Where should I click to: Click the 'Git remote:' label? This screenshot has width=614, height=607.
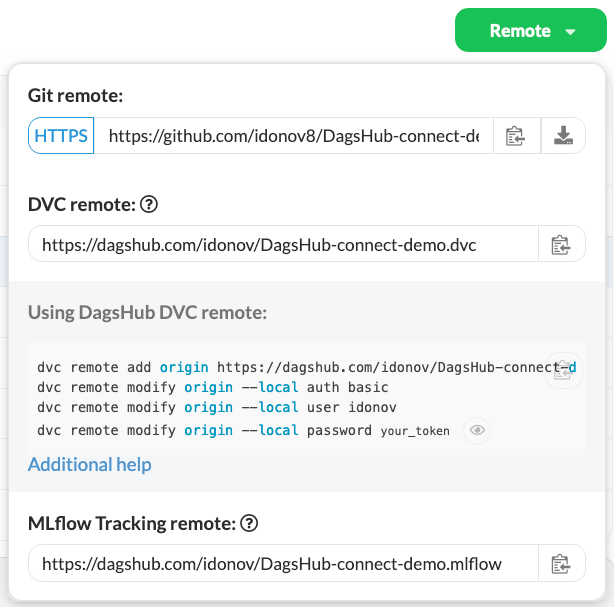[75, 96]
